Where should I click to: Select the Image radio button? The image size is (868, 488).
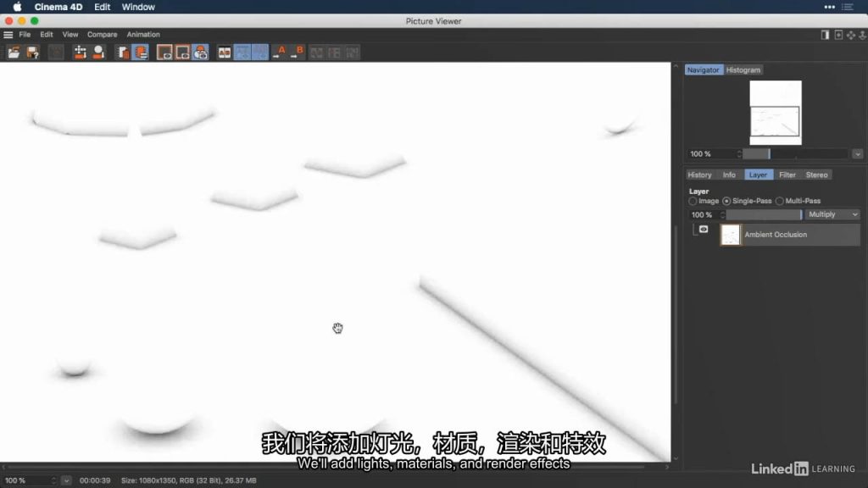pos(693,201)
